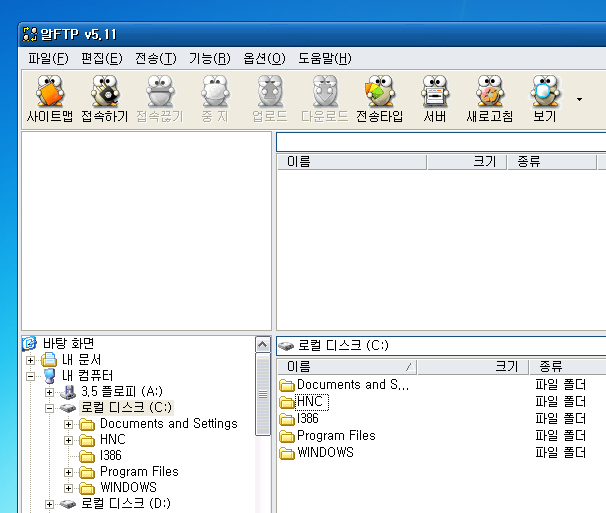Sort remote list by 이름 column

[x=352, y=162]
